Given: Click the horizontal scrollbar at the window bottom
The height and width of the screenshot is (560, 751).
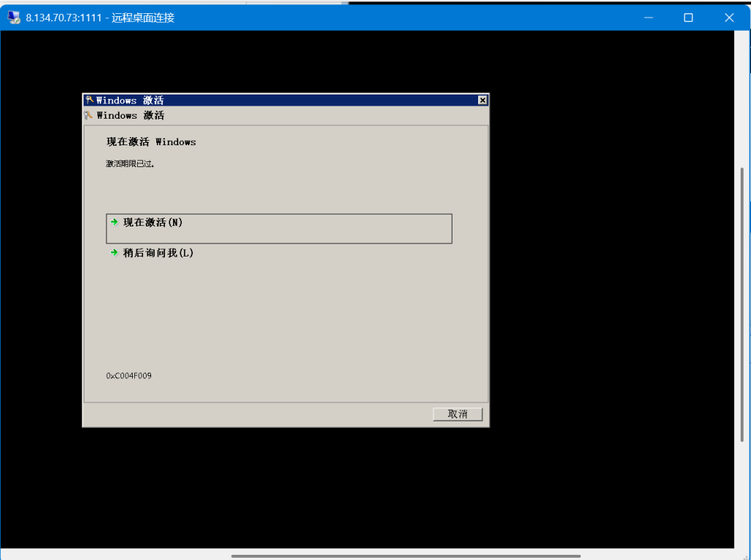Looking at the screenshot, I should [405, 556].
